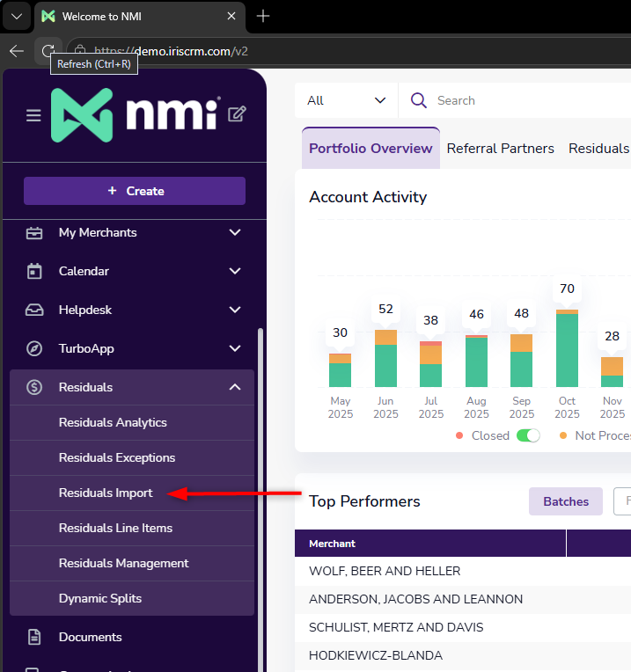Open the All filter dropdown
Image resolution: width=631 pixels, height=672 pixels.
(x=347, y=100)
